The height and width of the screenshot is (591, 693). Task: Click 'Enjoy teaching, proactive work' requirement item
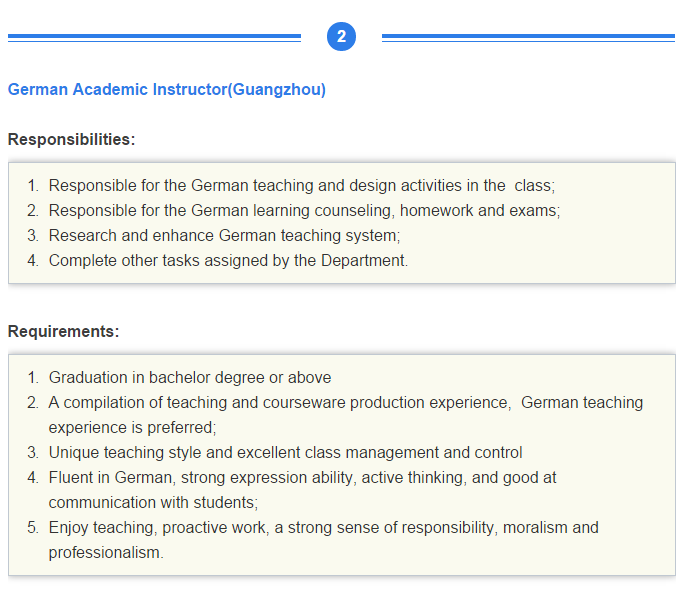(324, 528)
